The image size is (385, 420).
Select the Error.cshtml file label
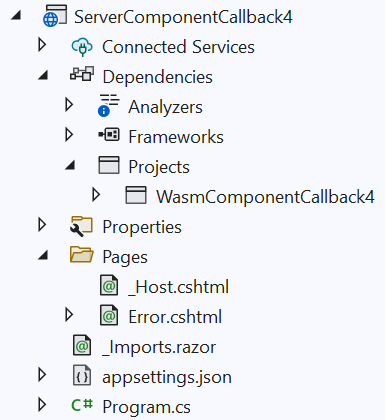tap(175, 317)
